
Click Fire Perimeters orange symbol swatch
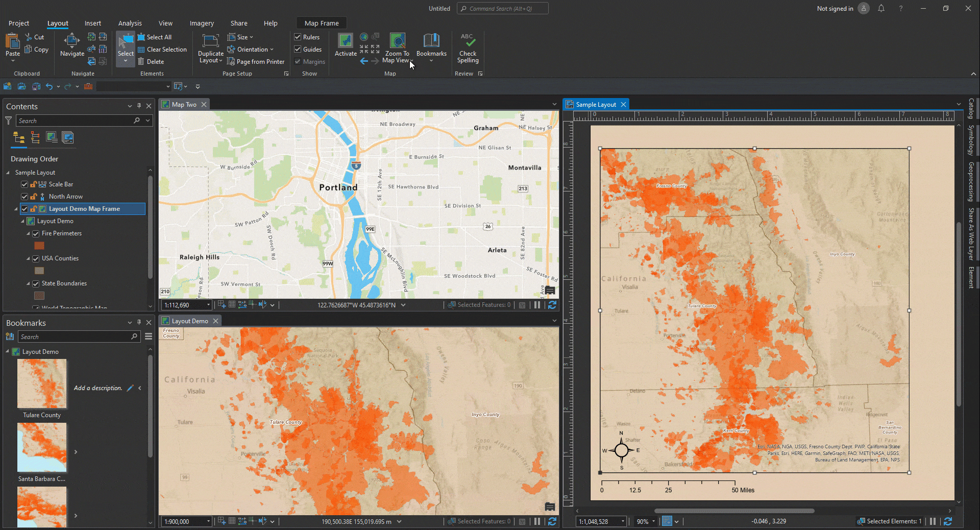(39, 246)
